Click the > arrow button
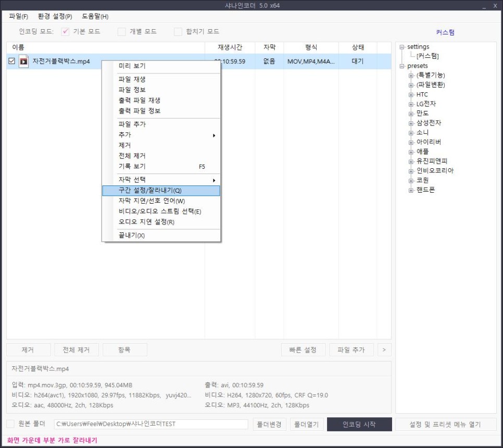The image size is (503, 448). pyautogui.click(x=384, y=350)
